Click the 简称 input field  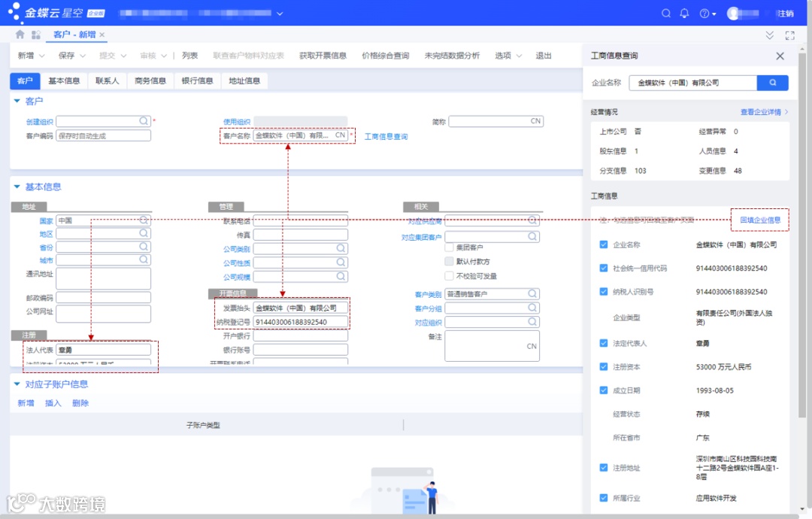coord(495,121)
